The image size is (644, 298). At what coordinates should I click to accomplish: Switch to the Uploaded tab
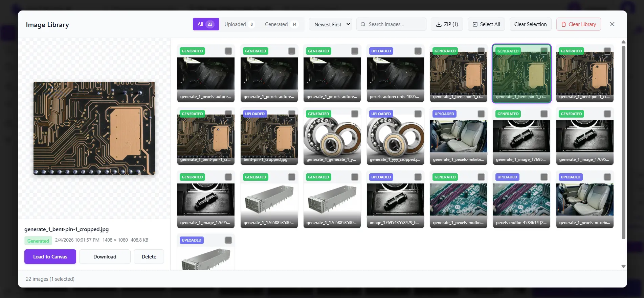coord(239,24)
